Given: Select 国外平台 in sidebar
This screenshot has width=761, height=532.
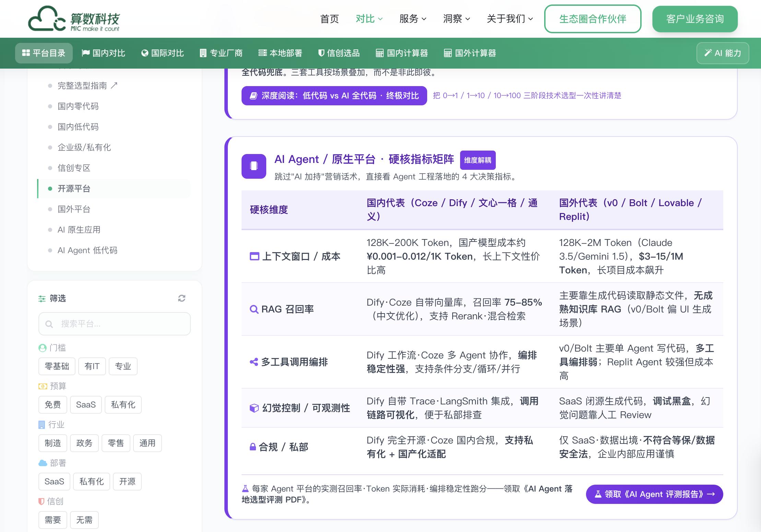Looking at the screenshot, I should click(74, 209).
